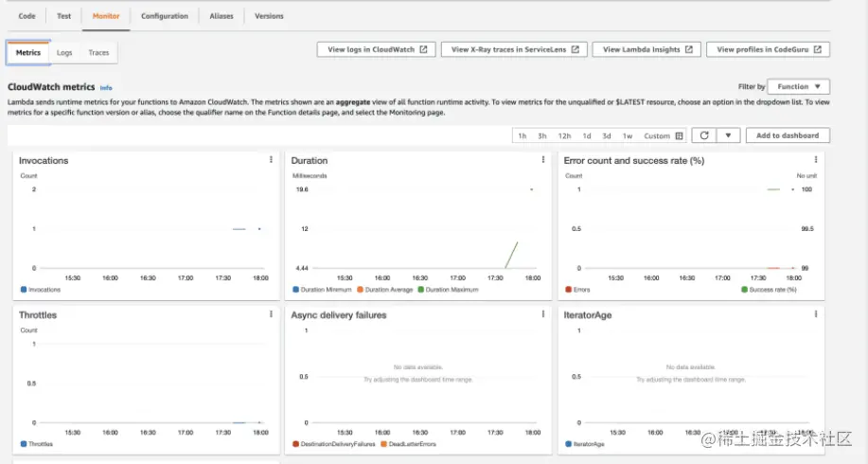Open the Traces sub-tab
The image size is (868, 464).
(x=98, y=53)
